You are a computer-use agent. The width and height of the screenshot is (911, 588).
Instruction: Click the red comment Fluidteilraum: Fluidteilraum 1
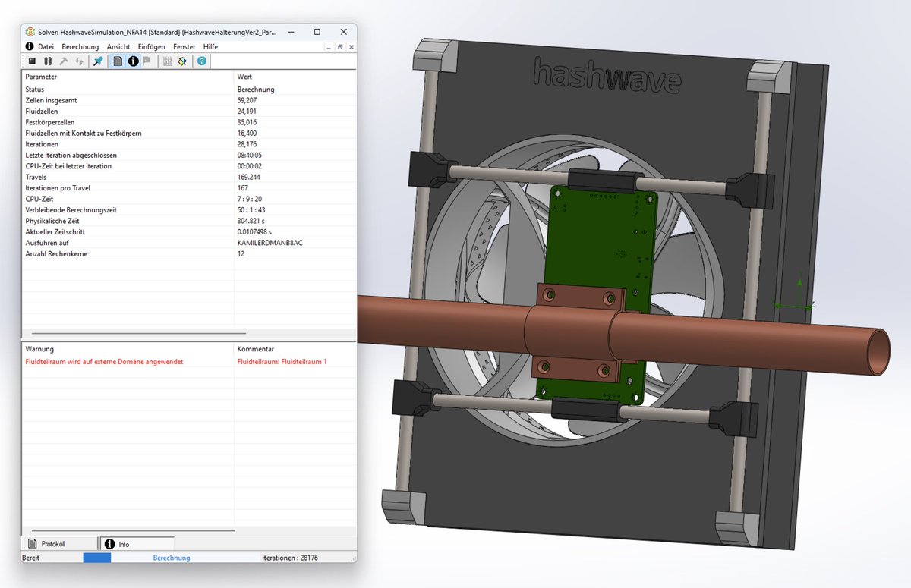tap(282, 362)
